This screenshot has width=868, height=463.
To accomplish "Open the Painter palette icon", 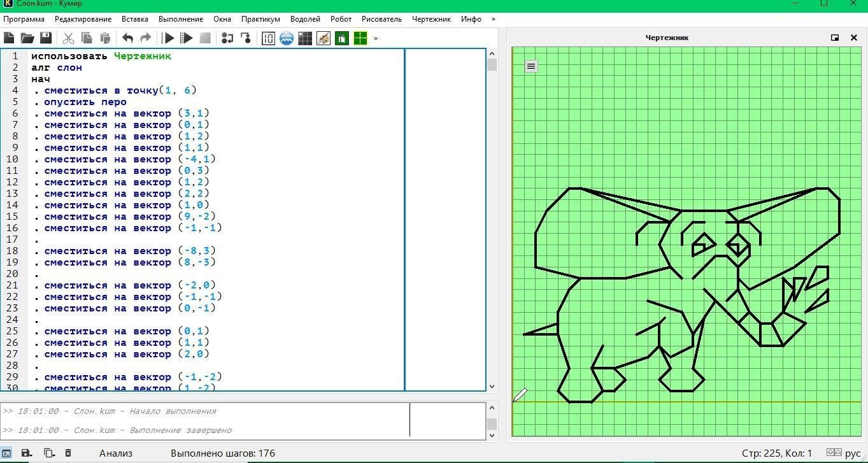I will pos(324,38).
